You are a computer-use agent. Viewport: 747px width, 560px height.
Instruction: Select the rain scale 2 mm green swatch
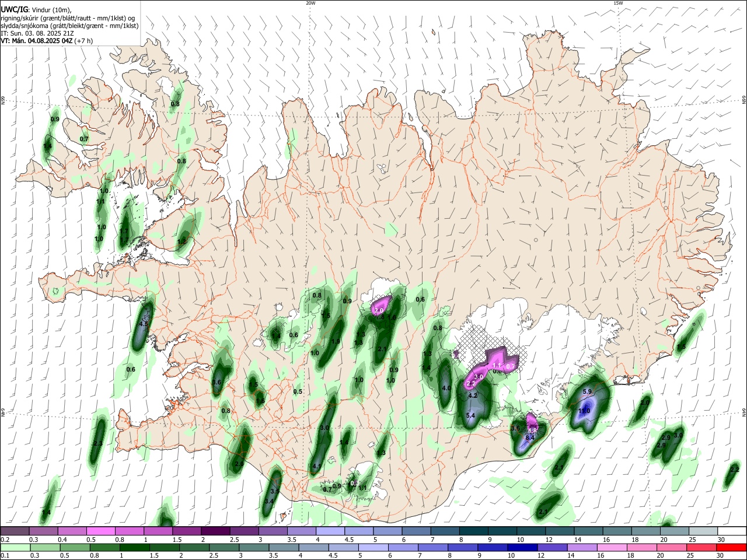point(194,547)
